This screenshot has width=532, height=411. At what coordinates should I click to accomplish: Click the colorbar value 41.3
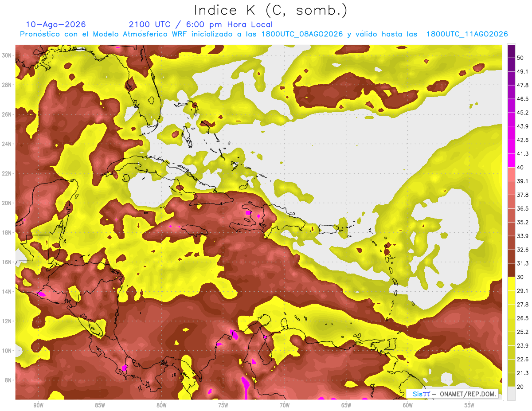click(522, 154)
